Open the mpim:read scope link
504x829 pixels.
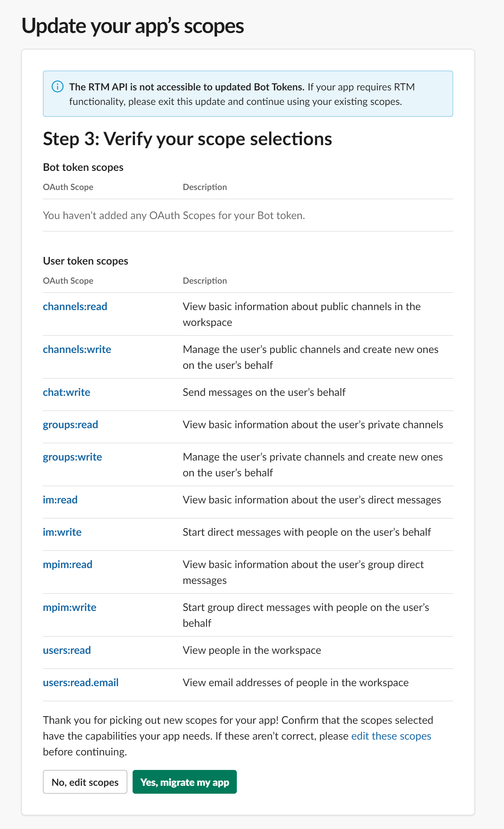coord(68,564)
